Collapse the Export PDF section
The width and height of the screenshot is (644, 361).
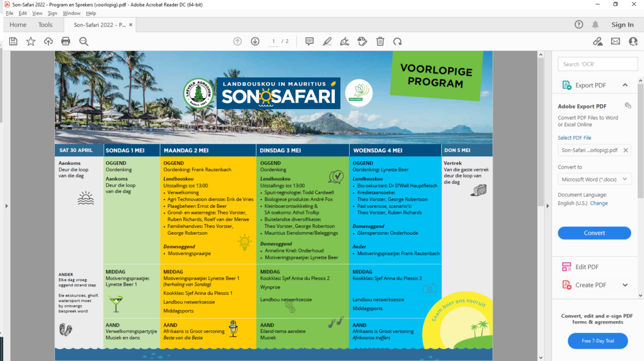pos(625,85)
